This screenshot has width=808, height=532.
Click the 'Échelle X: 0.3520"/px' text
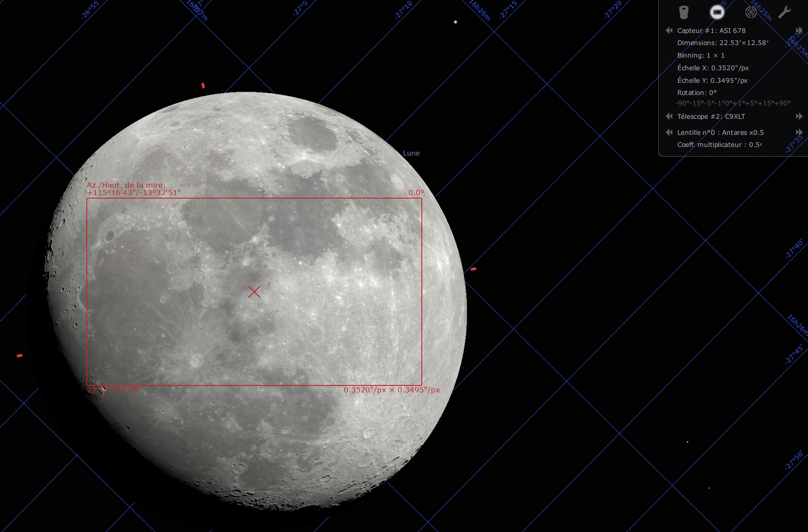pyautogui.click(x=713, y=68)
